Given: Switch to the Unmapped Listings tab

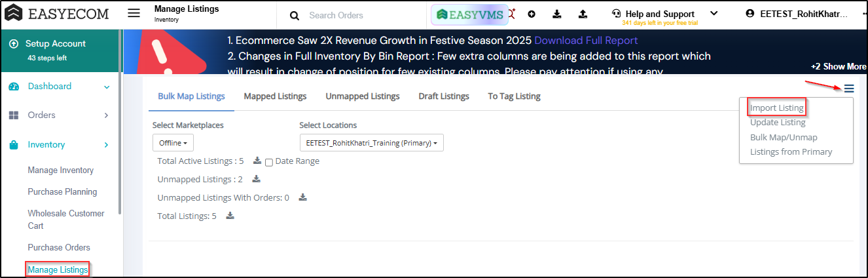Looking at the screenshot, I should [362, 96].
